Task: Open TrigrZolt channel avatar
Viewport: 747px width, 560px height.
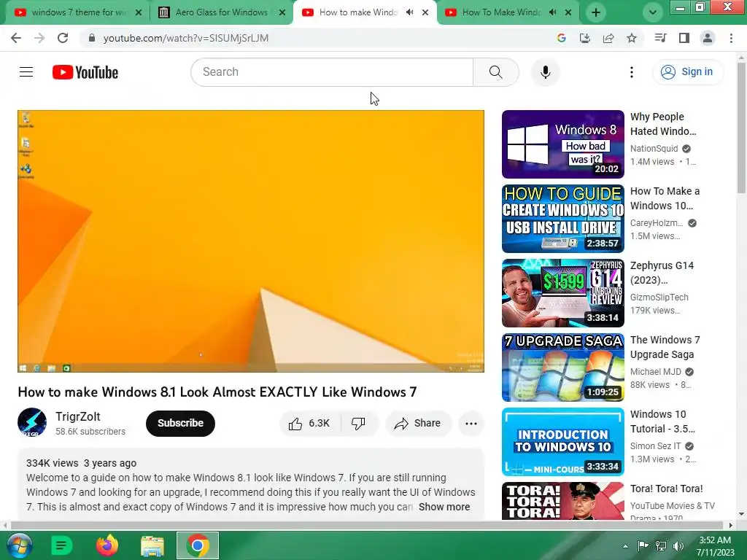Action: point(32,422)
